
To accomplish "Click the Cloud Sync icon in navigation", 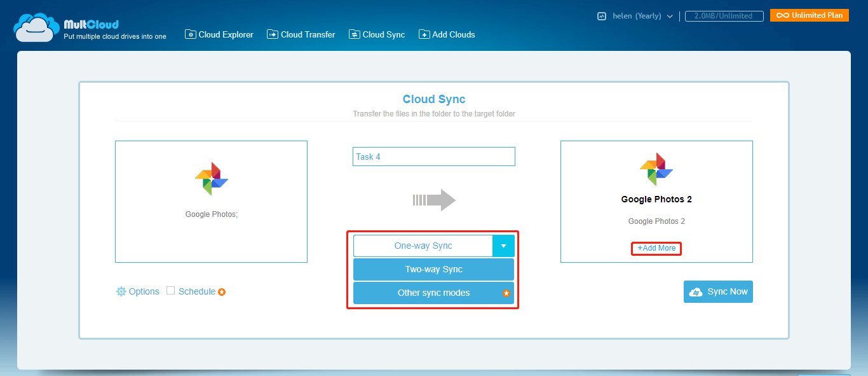I will 355,34.
